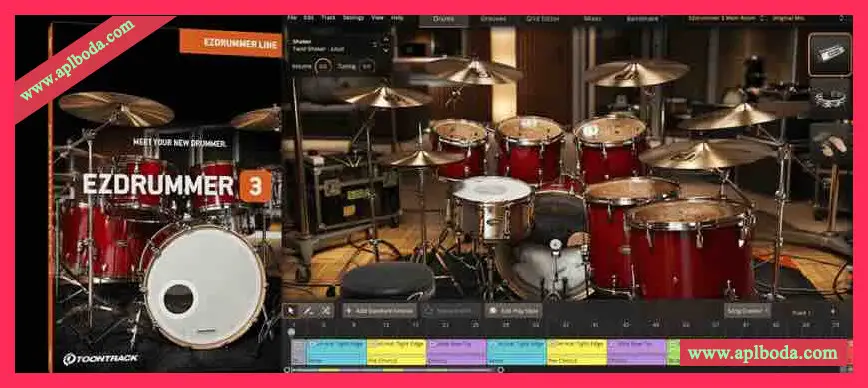The image size is (868, 388).
Task: Select the second purple Chorus block
Action: coord(637,352)
